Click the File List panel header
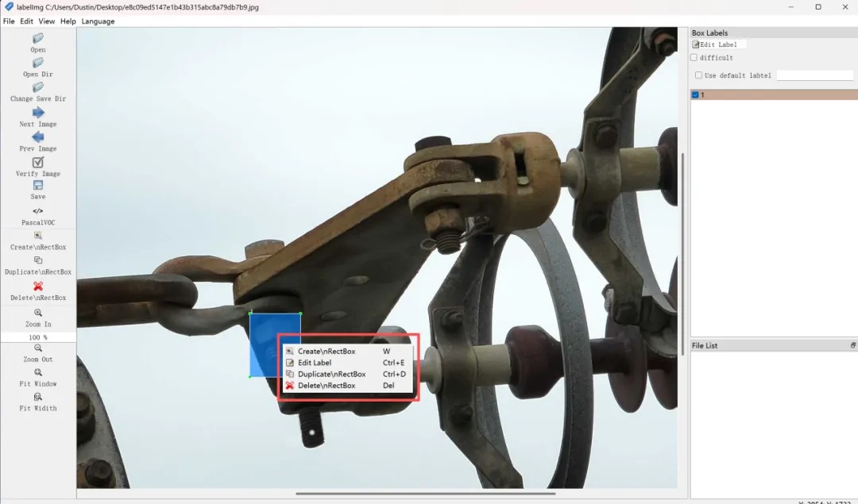Viewport: 858px width, 504px height. (774, 345)
